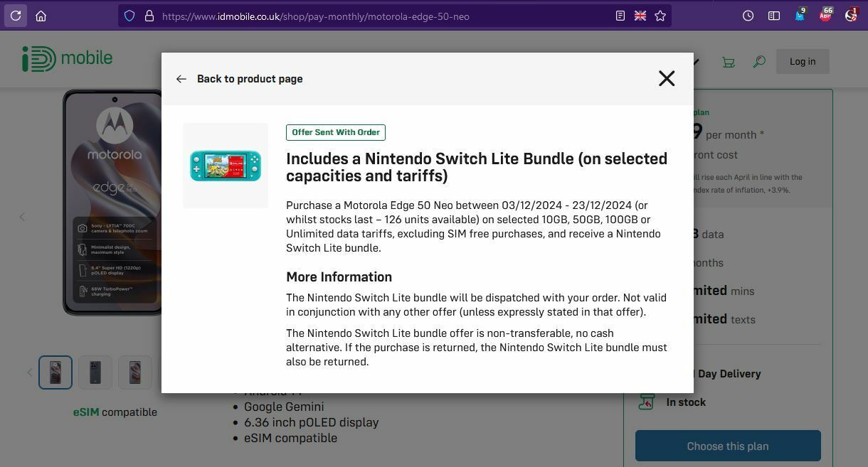Open browser history clock icon

click(748, 16)
